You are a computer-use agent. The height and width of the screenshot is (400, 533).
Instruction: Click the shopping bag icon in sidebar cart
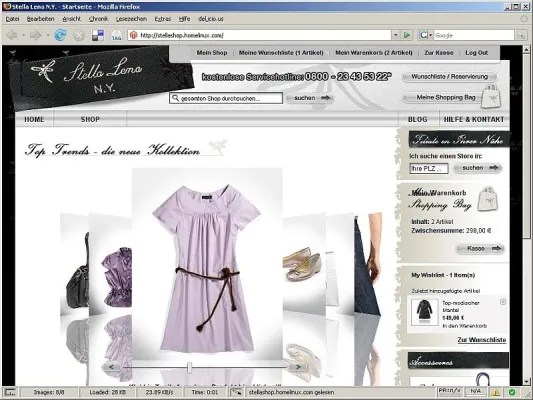coord(488,198)
